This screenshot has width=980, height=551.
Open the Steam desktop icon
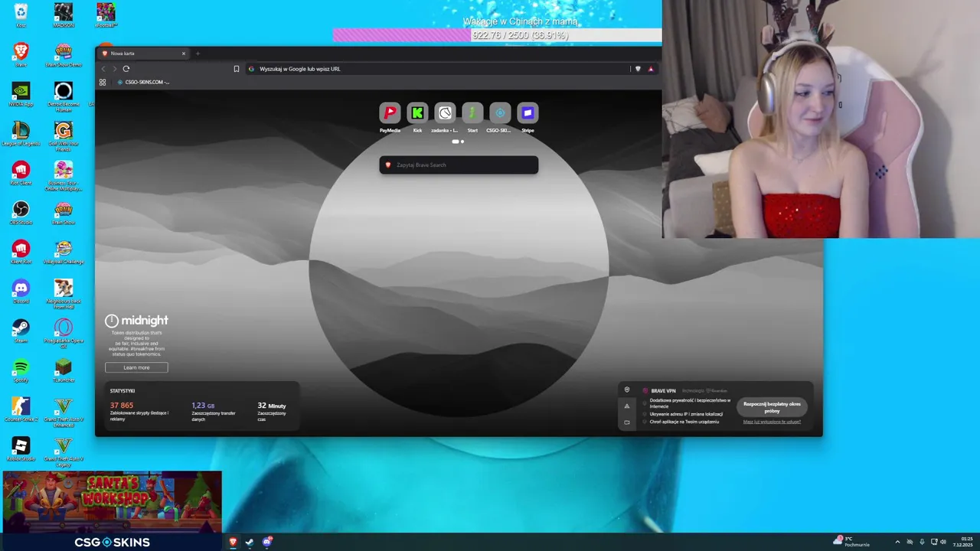(x=21, y=331)
